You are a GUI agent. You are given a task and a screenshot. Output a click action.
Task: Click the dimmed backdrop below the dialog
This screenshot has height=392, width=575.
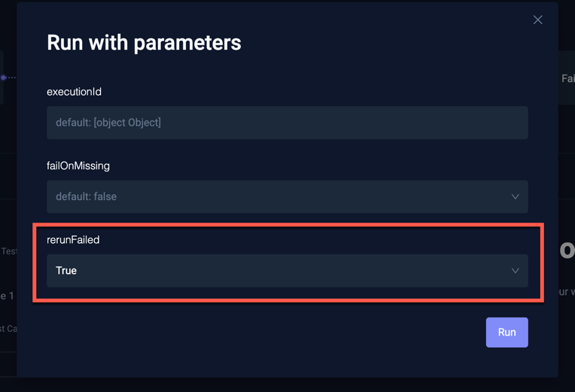(286, 384)
